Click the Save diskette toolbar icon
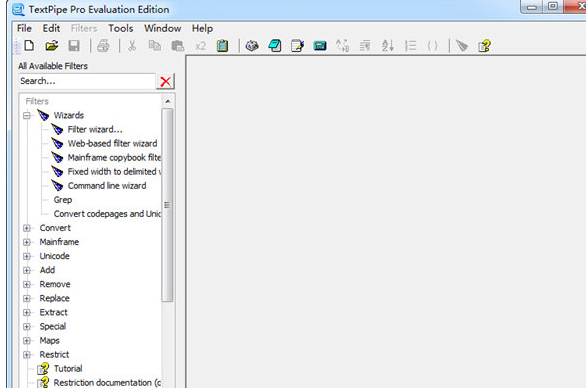 click(x=74, y=46)
